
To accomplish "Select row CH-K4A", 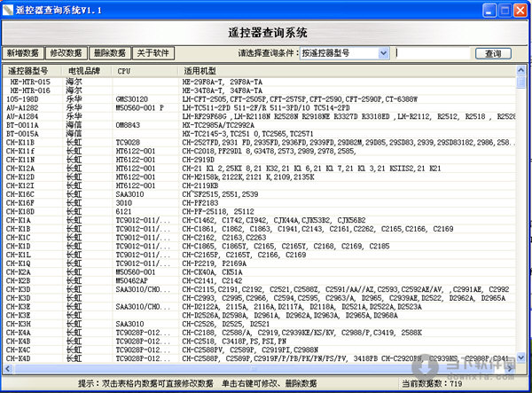I will coord(259,333).
